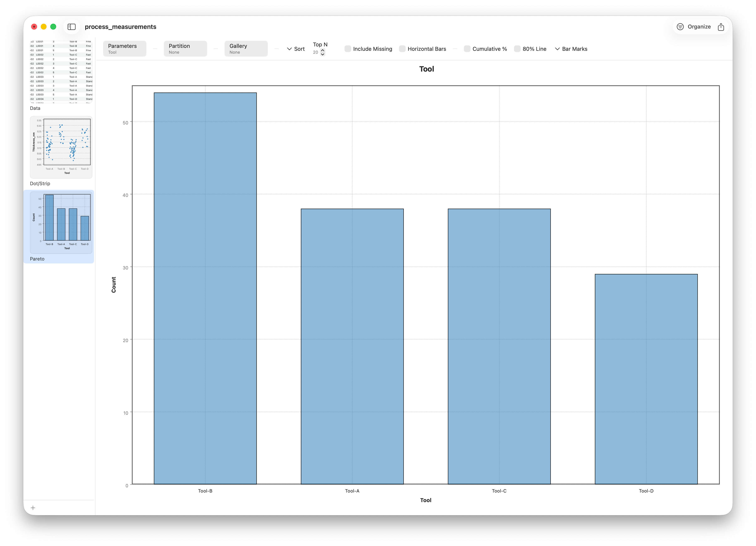
Task: Click the 'Tool-C' axis tick label
Action: click(x=499, y=491)
